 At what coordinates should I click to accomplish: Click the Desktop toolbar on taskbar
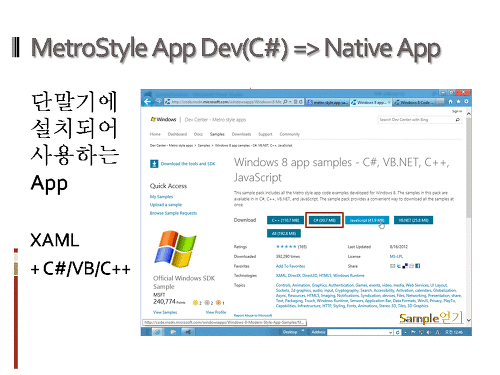coord(290,332)
